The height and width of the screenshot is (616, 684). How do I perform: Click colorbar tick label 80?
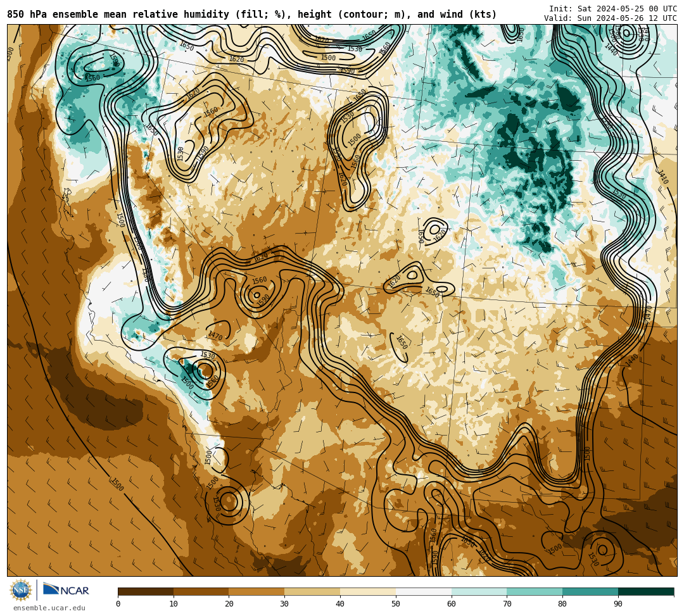562,604
